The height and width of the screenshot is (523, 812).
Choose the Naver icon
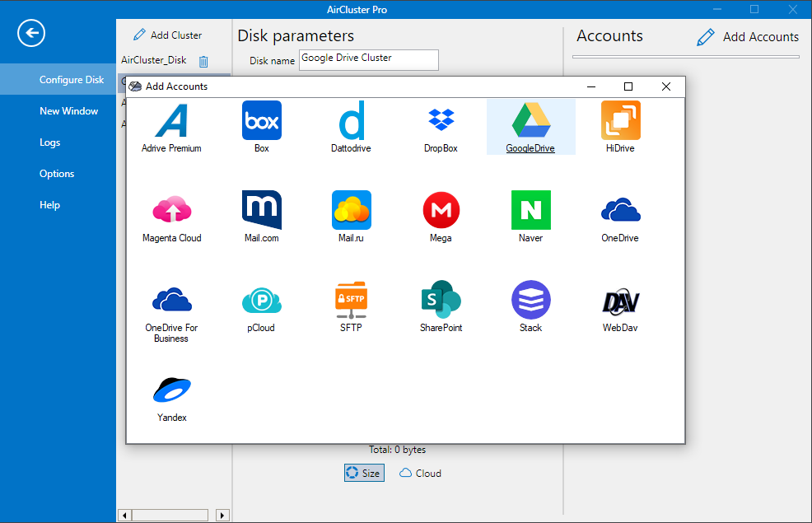[531, 210]
